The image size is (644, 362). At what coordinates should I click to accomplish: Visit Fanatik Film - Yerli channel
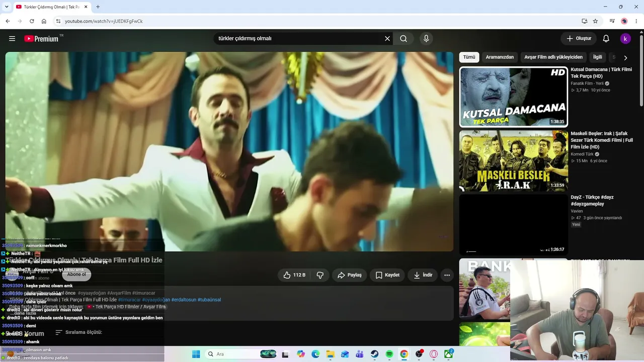point(587,83)
